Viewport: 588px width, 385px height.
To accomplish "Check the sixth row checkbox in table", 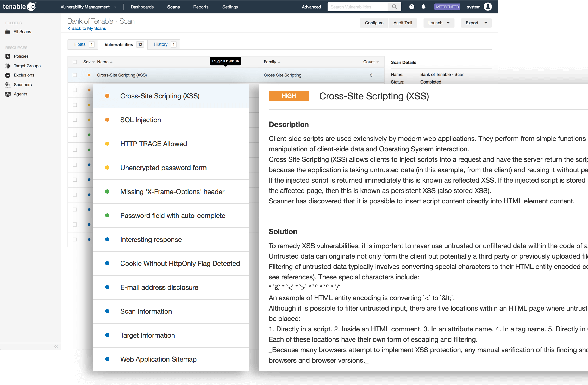I will pos(75,150).
